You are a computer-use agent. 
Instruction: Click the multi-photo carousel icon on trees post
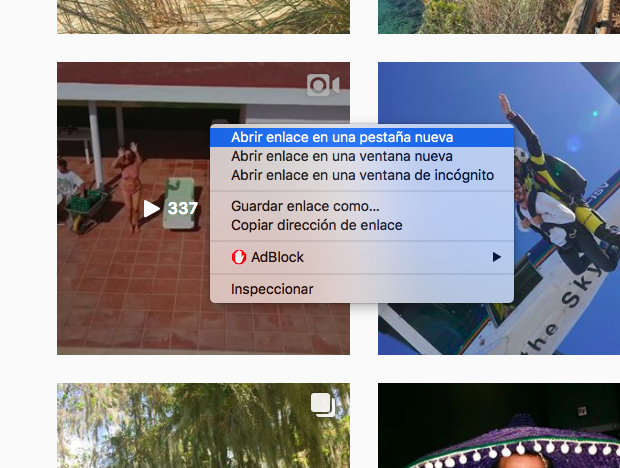(323, 405)
